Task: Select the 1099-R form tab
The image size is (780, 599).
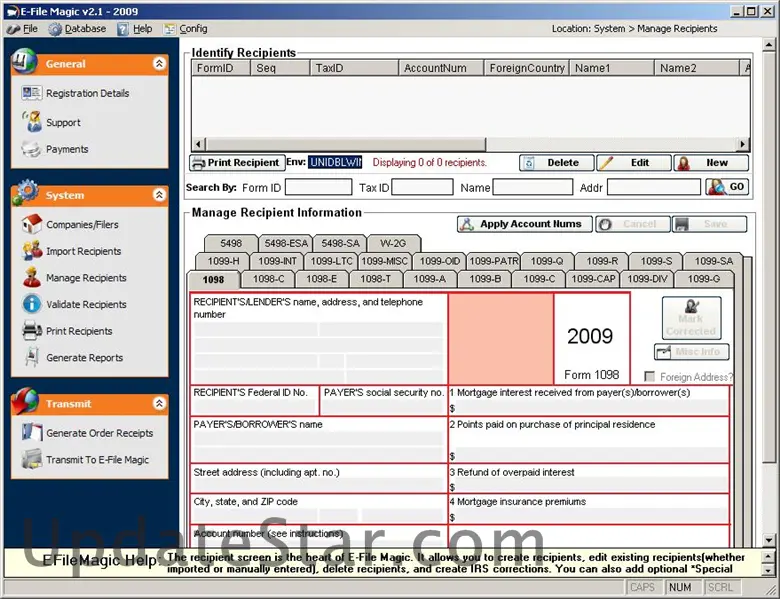Action: (x=602, y=261)
